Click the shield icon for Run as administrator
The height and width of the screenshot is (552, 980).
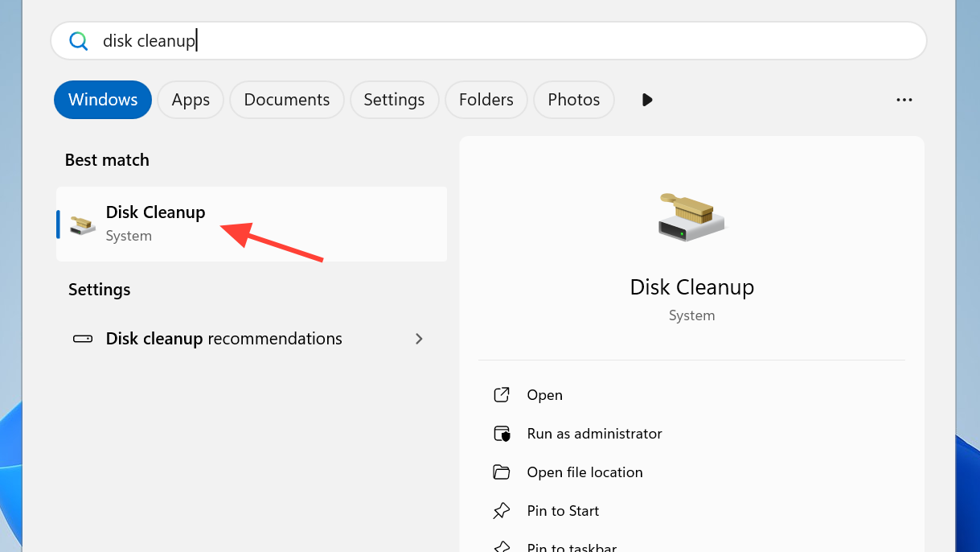(502, 434)
